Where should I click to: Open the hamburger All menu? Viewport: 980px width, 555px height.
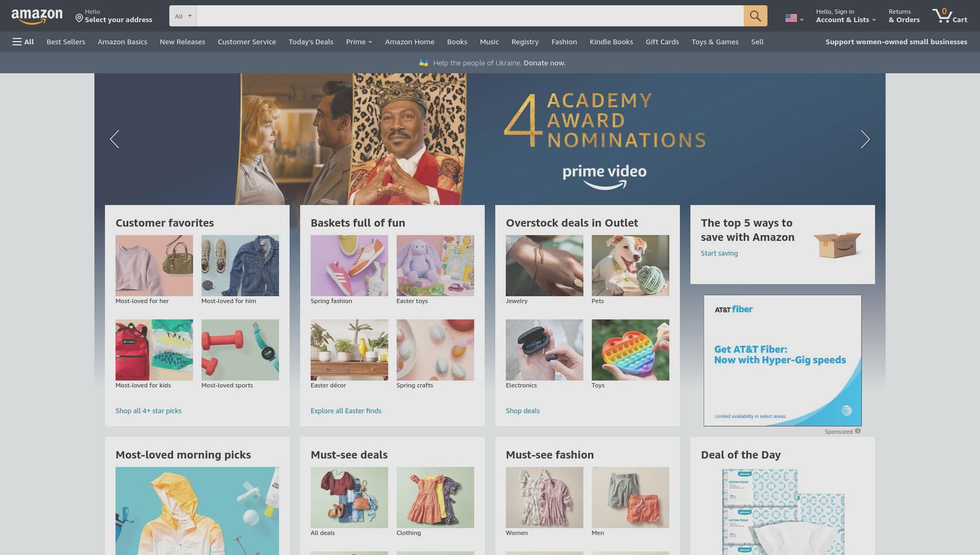point(23,42)
